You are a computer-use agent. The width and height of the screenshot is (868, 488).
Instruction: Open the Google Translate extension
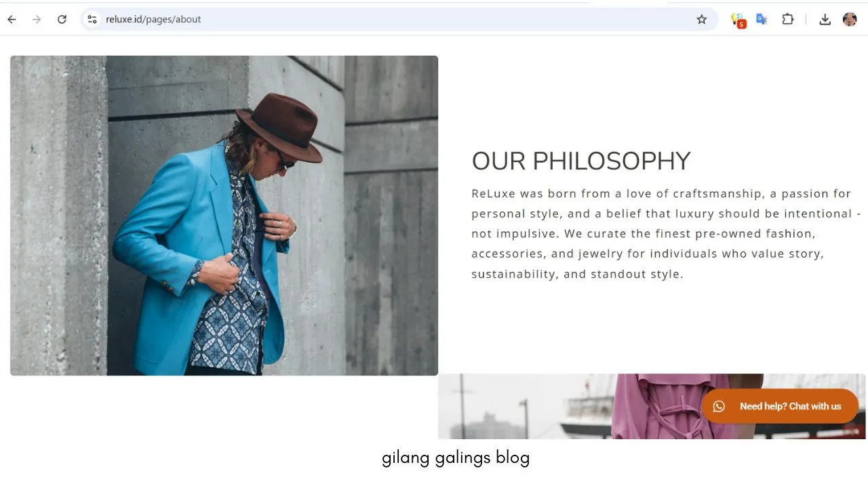pos(762,20)
